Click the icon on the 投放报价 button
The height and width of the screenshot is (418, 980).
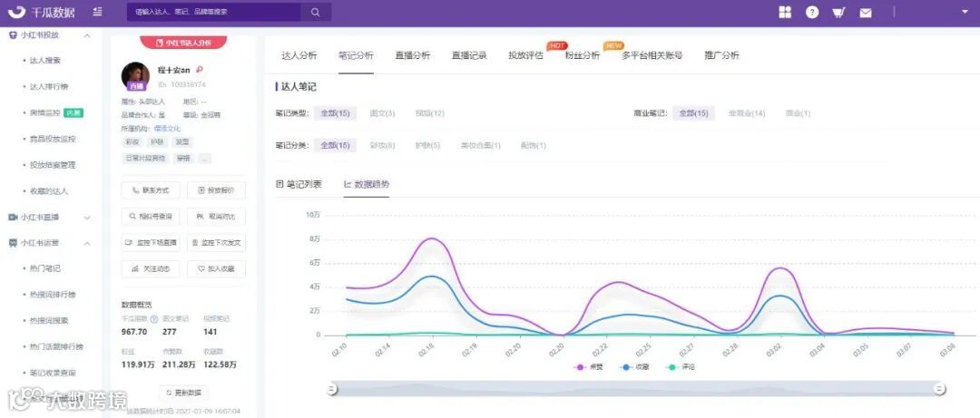tap(201, 190)
